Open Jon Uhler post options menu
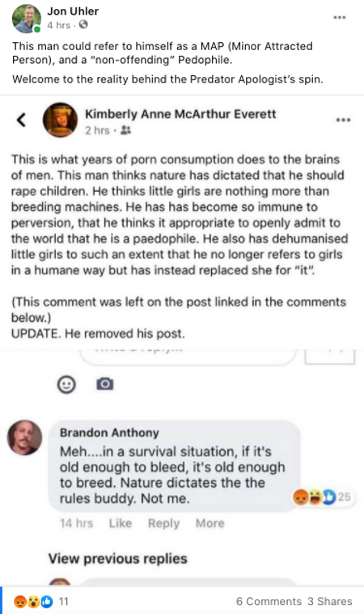This screenshot has height=614, width=364. tap(340, 17)
